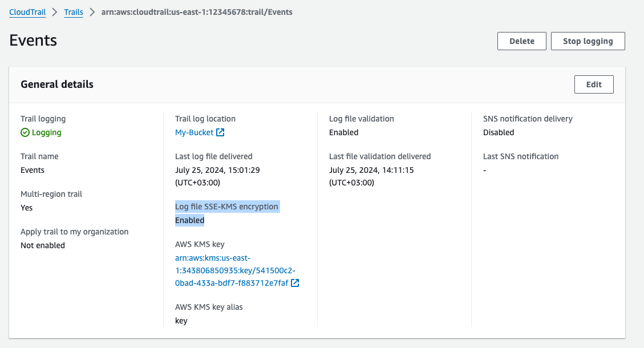Viewport: 644px width, 348px height.
Task: Click the Apply trail to my organization label
Action: click(74, 232)
